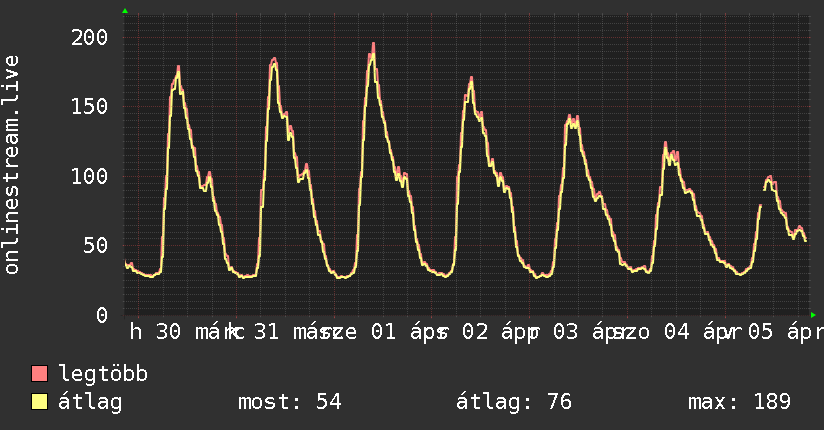The image size is (824, 430).
Task: Click the 200 y-axis label
Action: point(89,37)
